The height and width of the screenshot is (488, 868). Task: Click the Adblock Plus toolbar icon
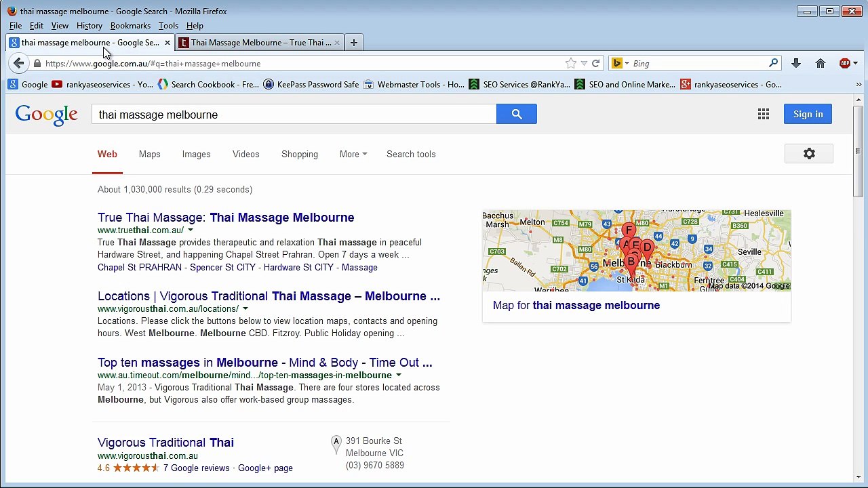click(844, 63)
